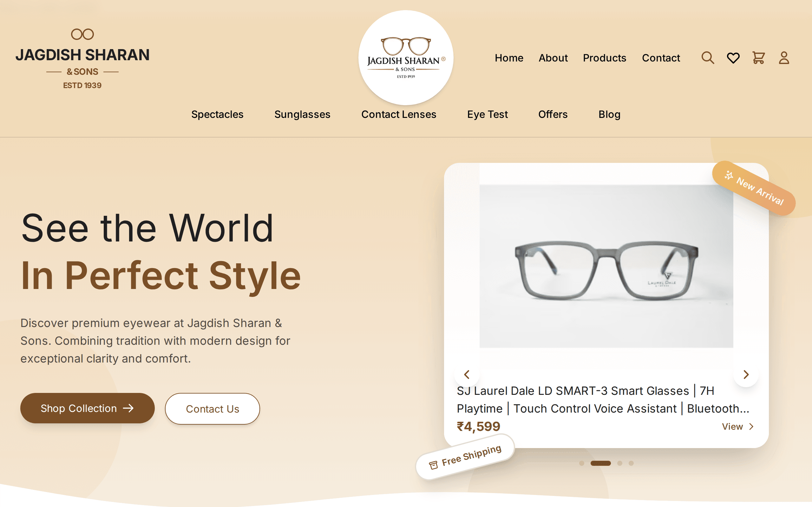Image resolution: width=812 pixels, height=507 pixels.
Task: Open the wishlist heart icon
Action: (733, 58)
